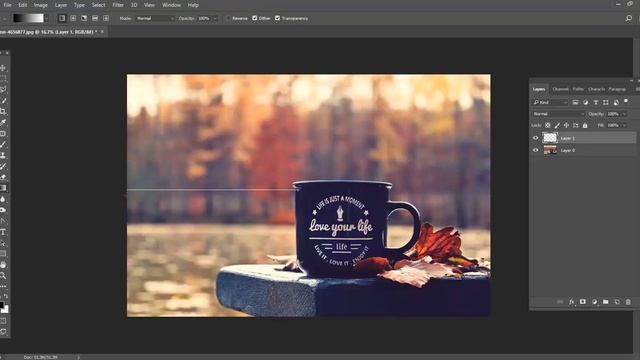Uncheck the Dither checkbox
The image size is (640, 360).
255,18
